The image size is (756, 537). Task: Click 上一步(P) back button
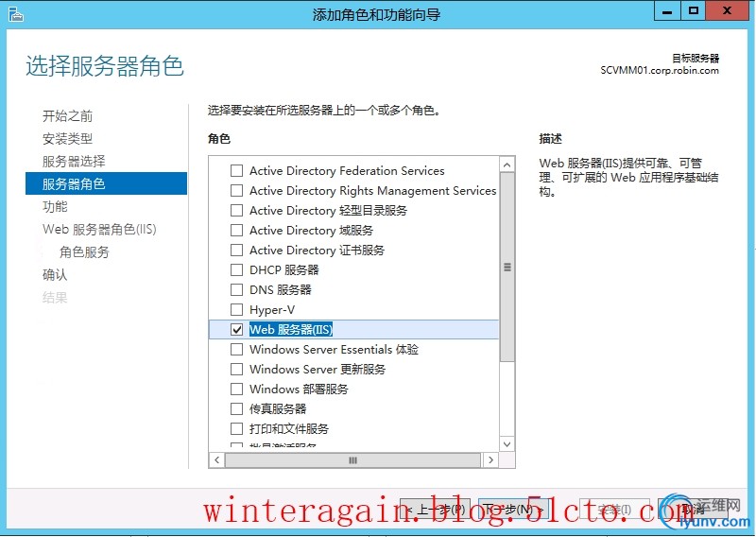click(435, 509)
